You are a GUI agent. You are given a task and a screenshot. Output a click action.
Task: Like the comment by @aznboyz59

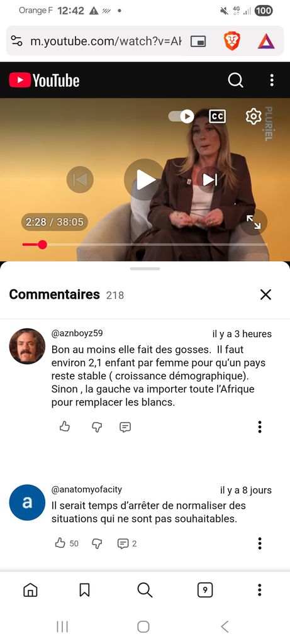[65, 427]
